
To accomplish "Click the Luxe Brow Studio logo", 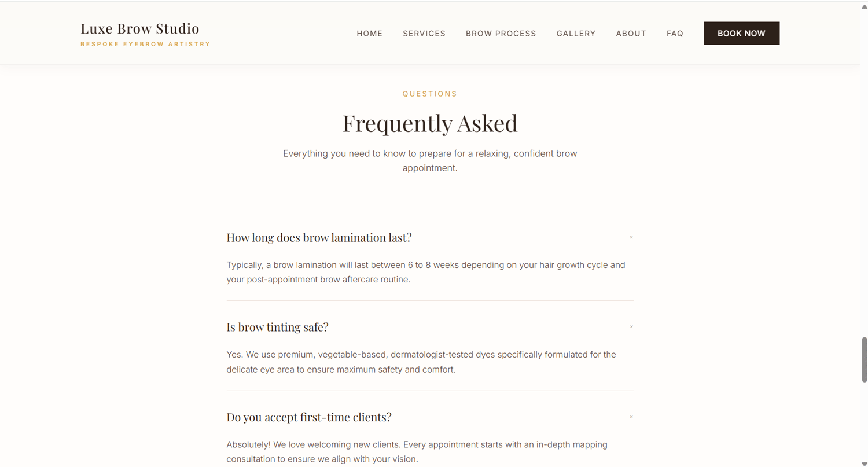I will tap(140, 28).
